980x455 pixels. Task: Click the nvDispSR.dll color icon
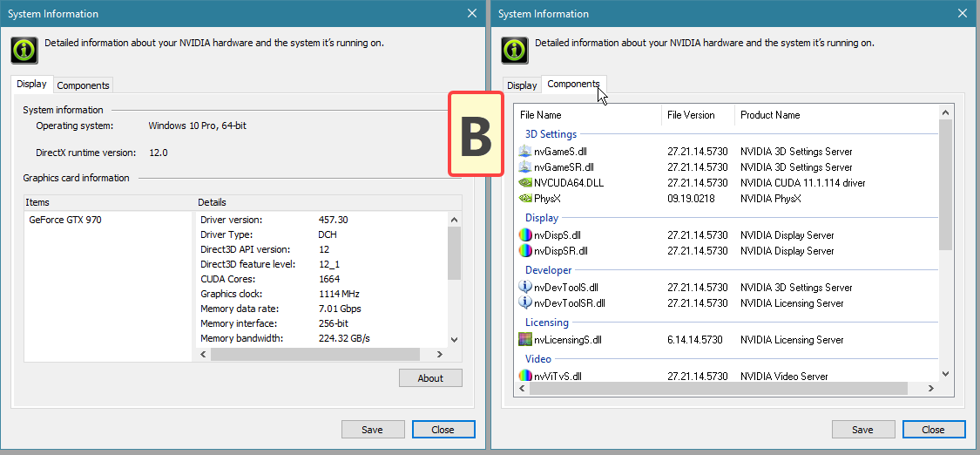coord(525,251)
